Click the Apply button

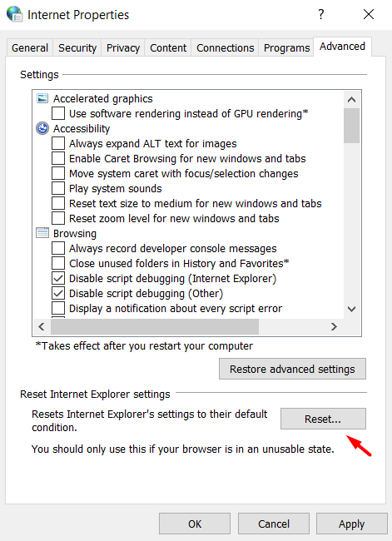click(351, 524)
